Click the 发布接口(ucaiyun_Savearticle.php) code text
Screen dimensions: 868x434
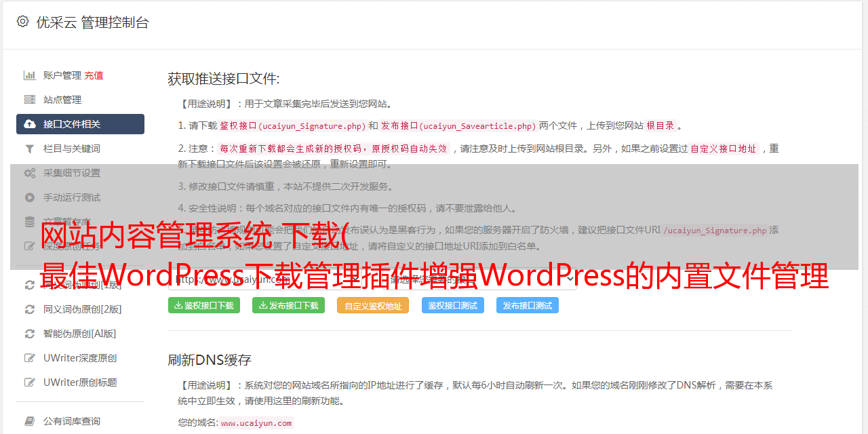point(458,125)
